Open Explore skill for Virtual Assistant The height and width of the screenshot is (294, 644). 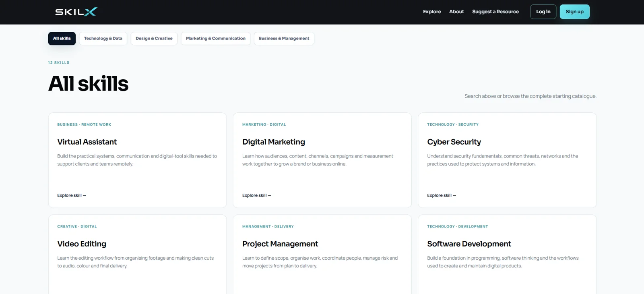[x=72, y=195]
